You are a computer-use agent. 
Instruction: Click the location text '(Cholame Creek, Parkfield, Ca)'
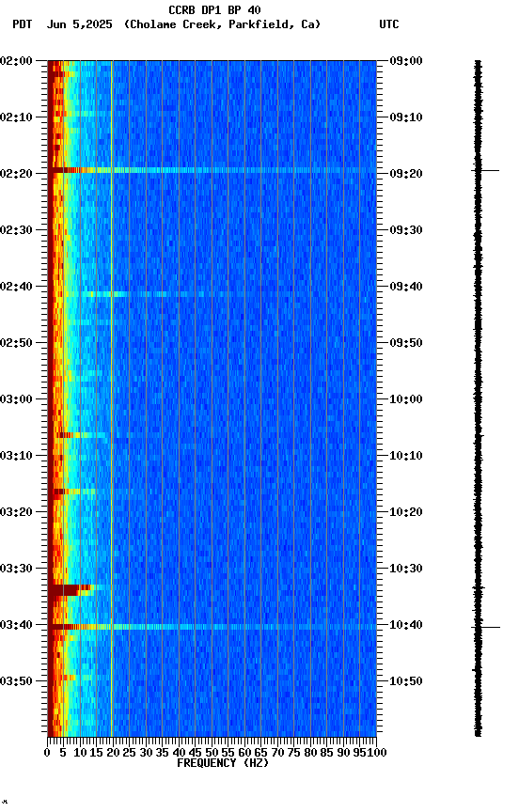[222, 24]
